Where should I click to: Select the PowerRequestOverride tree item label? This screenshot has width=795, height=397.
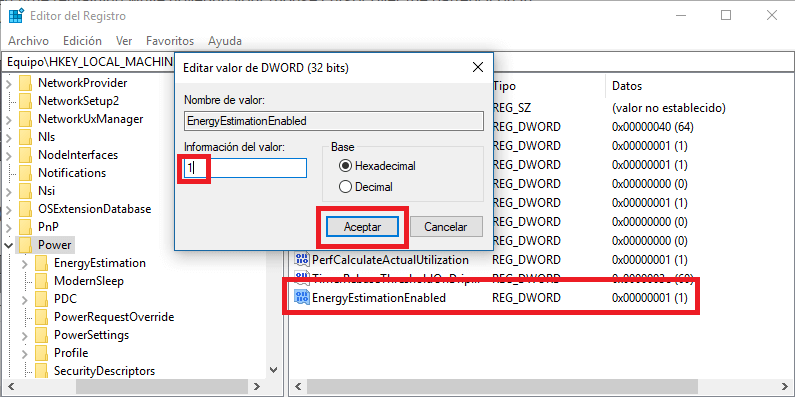click(114, 317)
